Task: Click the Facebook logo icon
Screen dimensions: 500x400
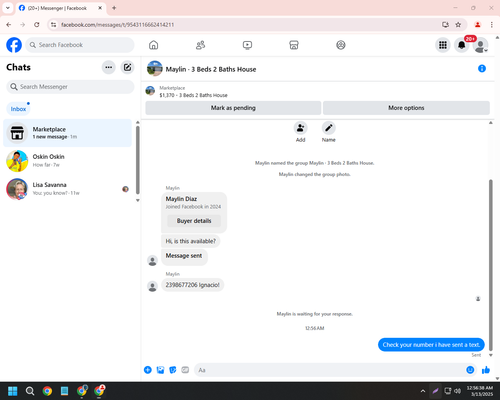Action: [14, 45]
